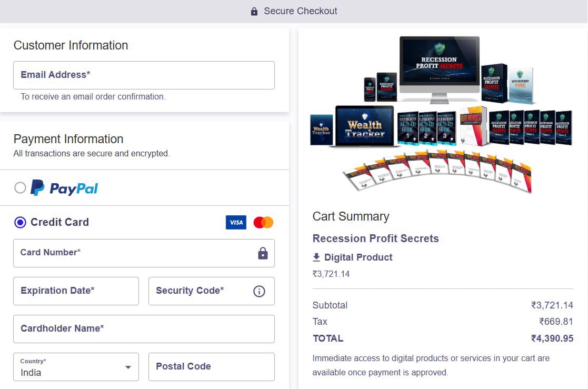
Task: Click the Recession Profit Secrets product title
Action: pyautogui.click(x=375, y=238)
